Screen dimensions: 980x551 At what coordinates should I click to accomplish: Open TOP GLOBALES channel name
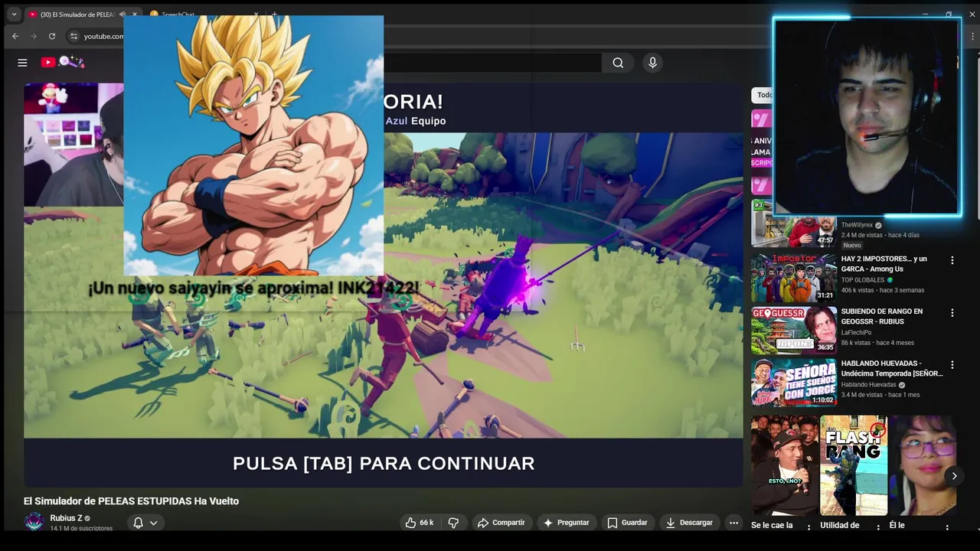click(x=862, y=280)
